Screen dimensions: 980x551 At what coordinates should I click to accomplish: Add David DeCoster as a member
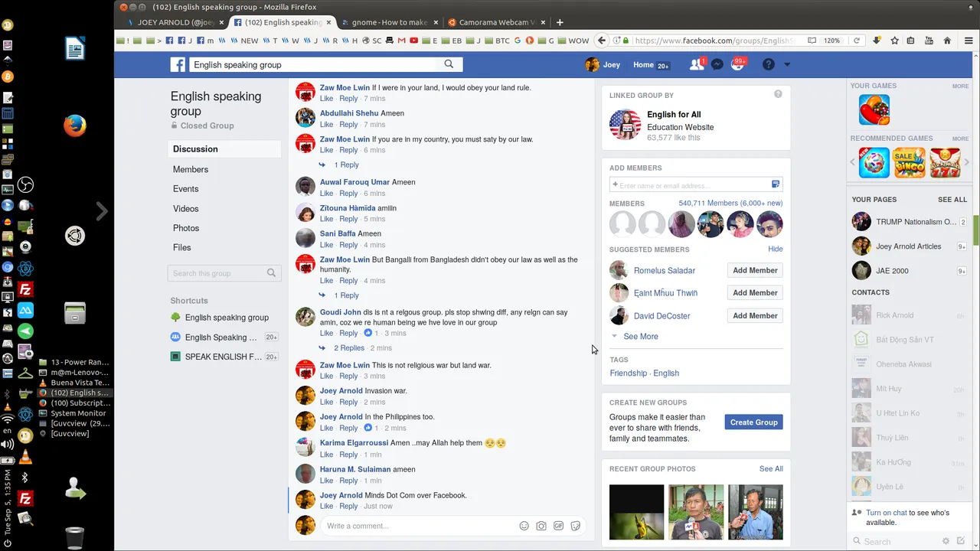[755, 315]
